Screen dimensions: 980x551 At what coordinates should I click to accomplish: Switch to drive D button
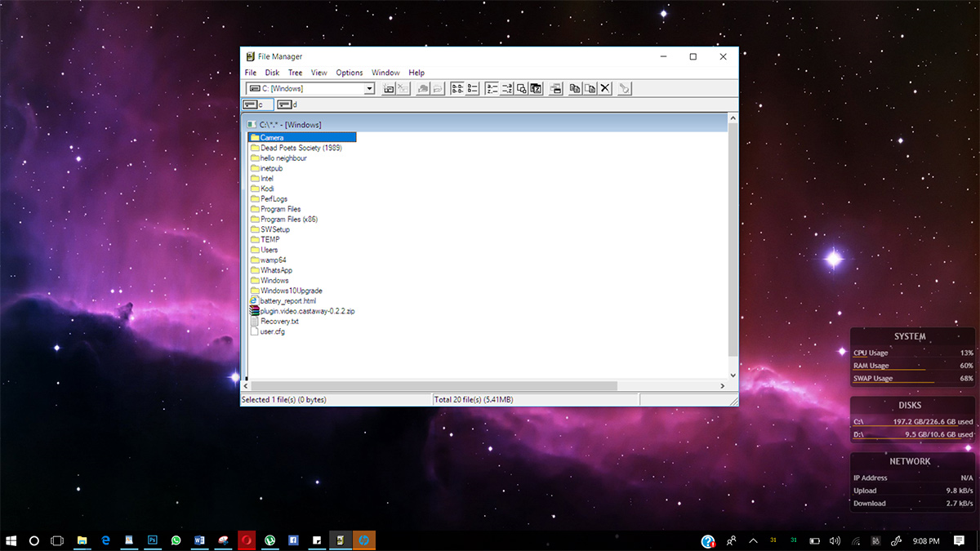pyautogui.click(x=287, y=104)
